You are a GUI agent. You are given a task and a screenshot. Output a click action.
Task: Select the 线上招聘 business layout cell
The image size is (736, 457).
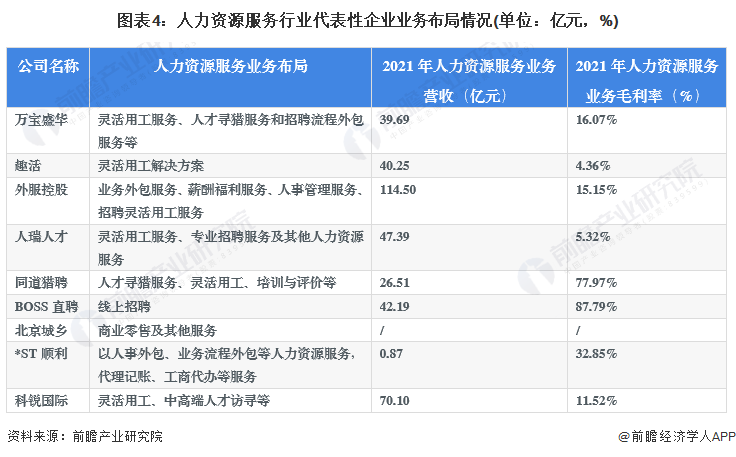click(x=122, y=306)
